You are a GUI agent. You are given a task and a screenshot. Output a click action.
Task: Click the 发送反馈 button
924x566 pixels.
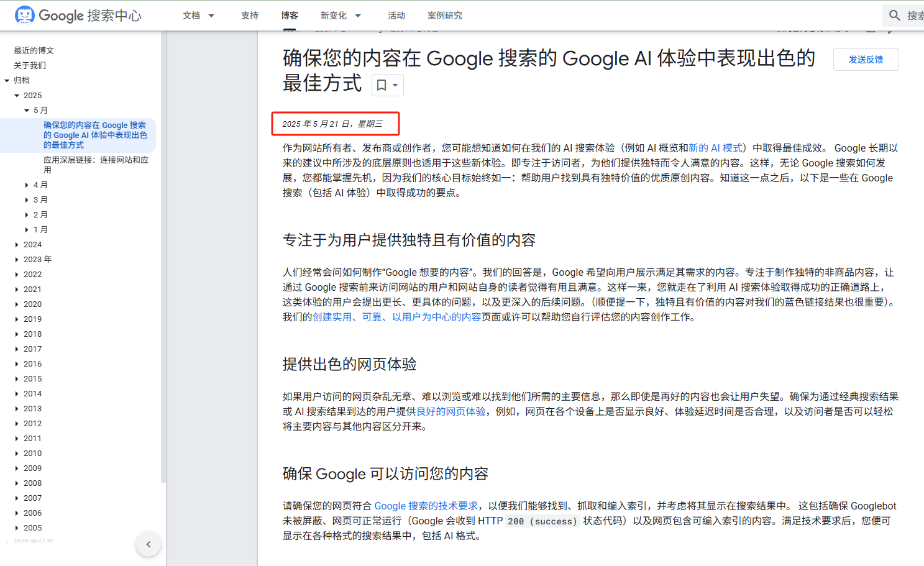click(866, 59)
